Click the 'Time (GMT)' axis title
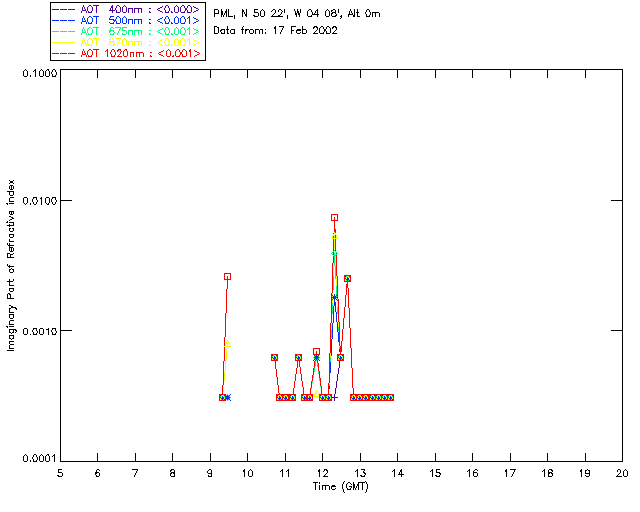 340,487
